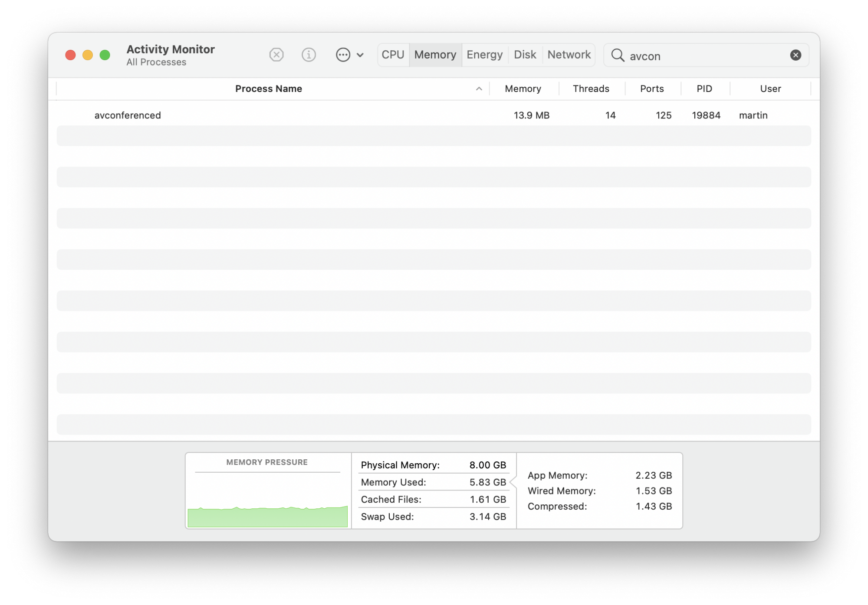Close the Activity Monitor window
Screen dimensions: 868x605
(70, 55)
